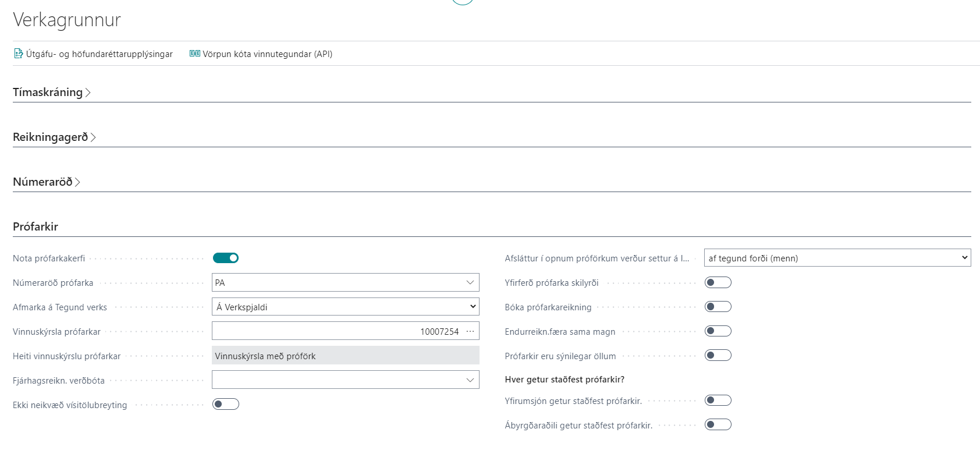The width and height of the screenshot is (980, 450).
Task: Expand the Tímaskráning section
Action: (51, 93)
